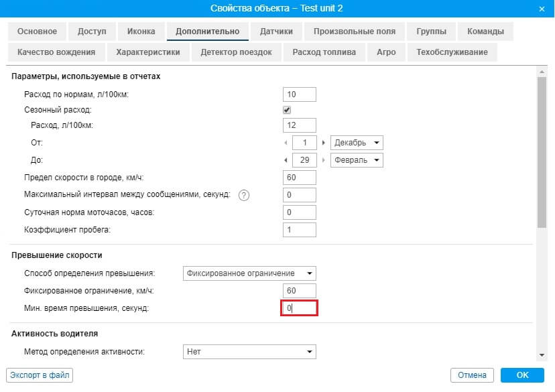This screenshot has height=392, width=555.
Task: Click the 'Отмена' button
Action: pos(473,375)
